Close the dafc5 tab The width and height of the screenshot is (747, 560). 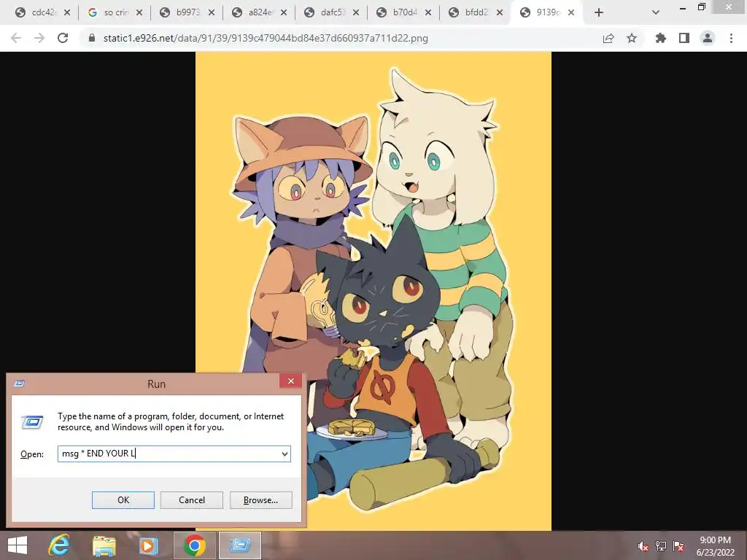(x=356, y=12)
